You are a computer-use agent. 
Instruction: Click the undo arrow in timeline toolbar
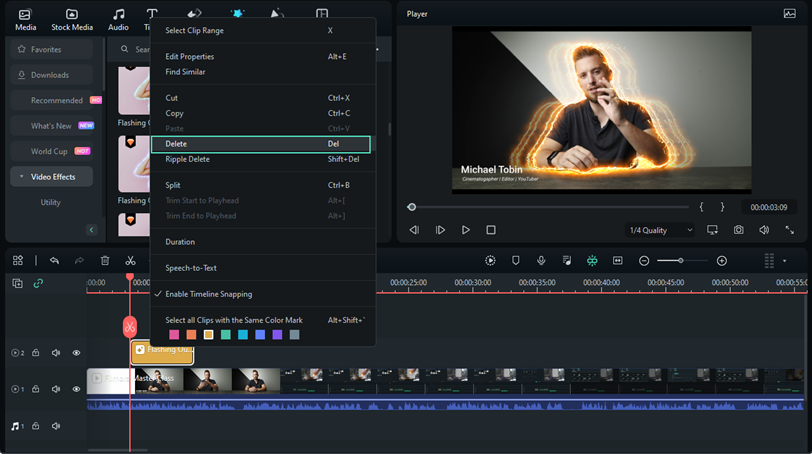click(x=54, y=260)
